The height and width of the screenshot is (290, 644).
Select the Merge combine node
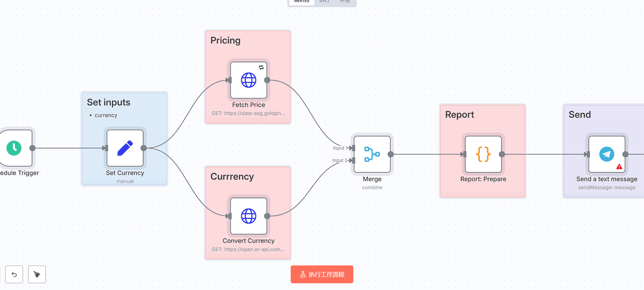372,154
